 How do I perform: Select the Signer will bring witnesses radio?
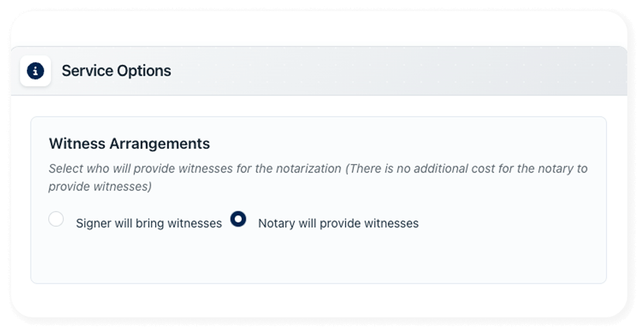pos(56,219)
